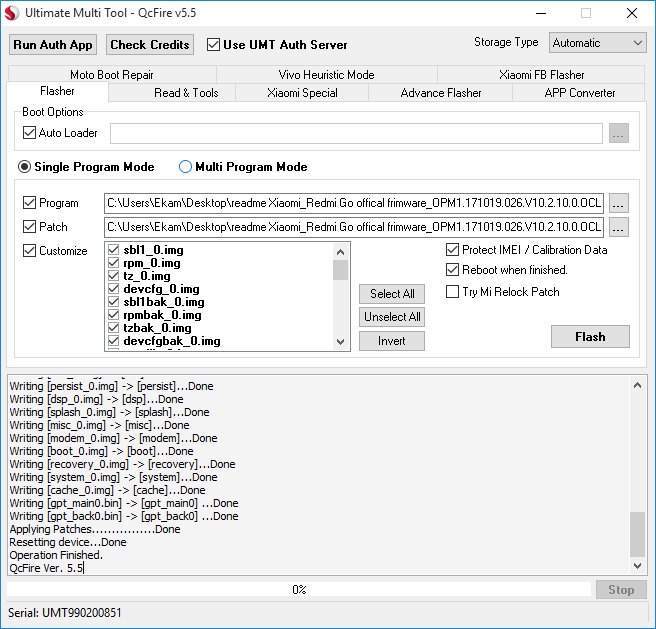Click the log panel scrollbar thumb
This screenshot has width=656, height=629.
pyautogui.click(x=638, y=535)
